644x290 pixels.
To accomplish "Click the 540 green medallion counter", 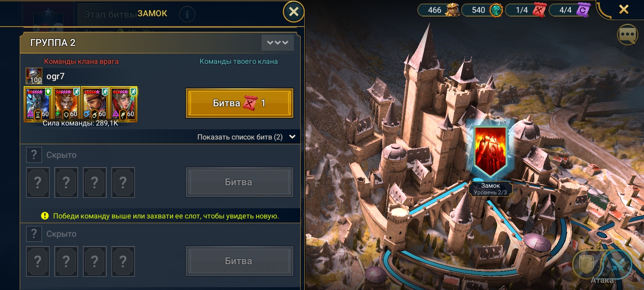I will point(483,10).
